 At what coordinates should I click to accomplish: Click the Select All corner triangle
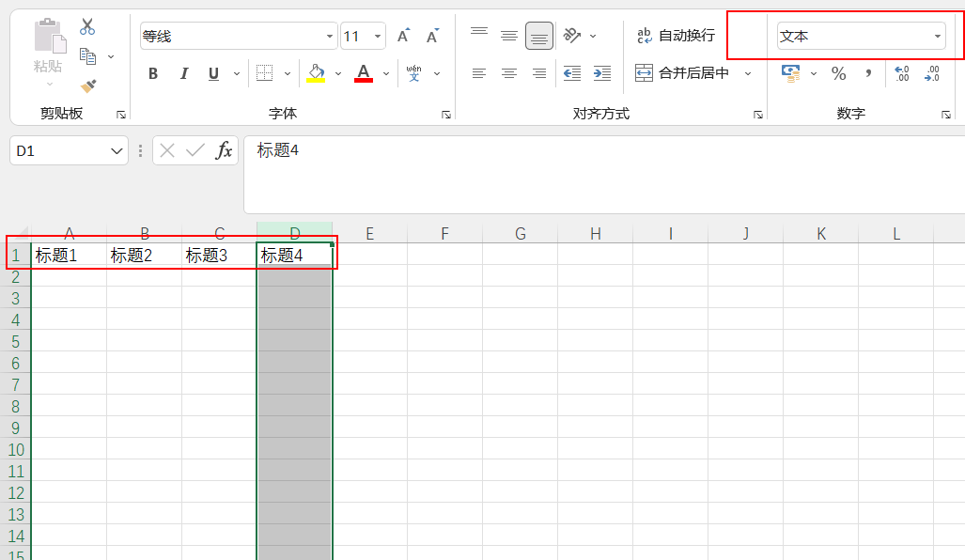click(22, 232)
